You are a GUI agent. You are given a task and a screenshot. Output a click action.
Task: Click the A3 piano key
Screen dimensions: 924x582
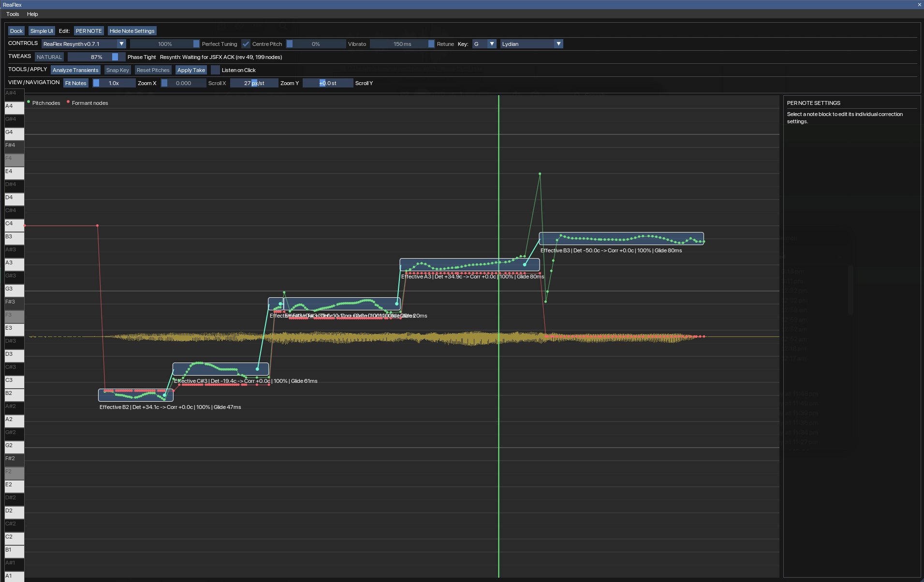(x=14, y=264)
